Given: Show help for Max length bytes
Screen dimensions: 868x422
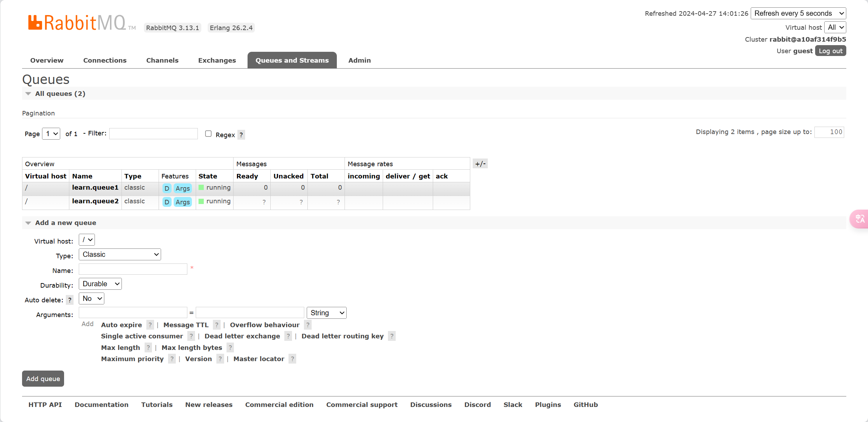Looking at the screenshot, I should tap(230, 347).
